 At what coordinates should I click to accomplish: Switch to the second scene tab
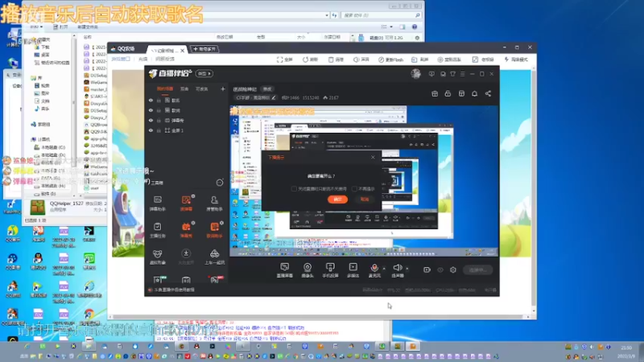click(184, 88)
